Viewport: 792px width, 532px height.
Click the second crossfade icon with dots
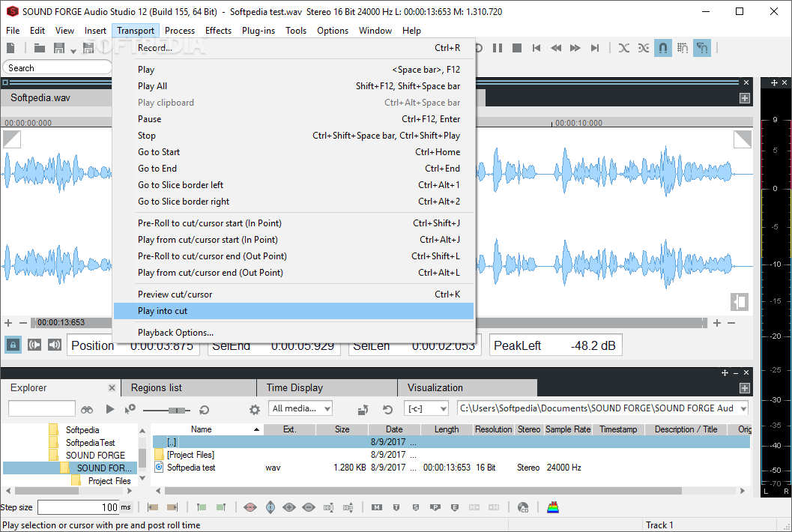[643, 48]
